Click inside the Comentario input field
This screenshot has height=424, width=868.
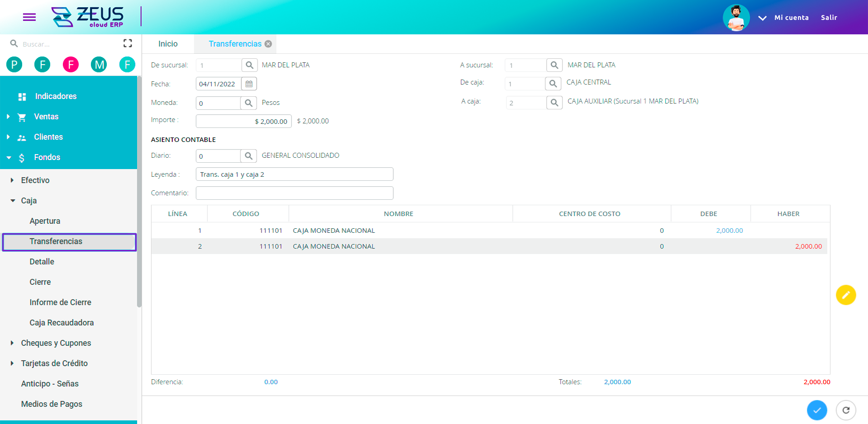[x=294, y=193]
